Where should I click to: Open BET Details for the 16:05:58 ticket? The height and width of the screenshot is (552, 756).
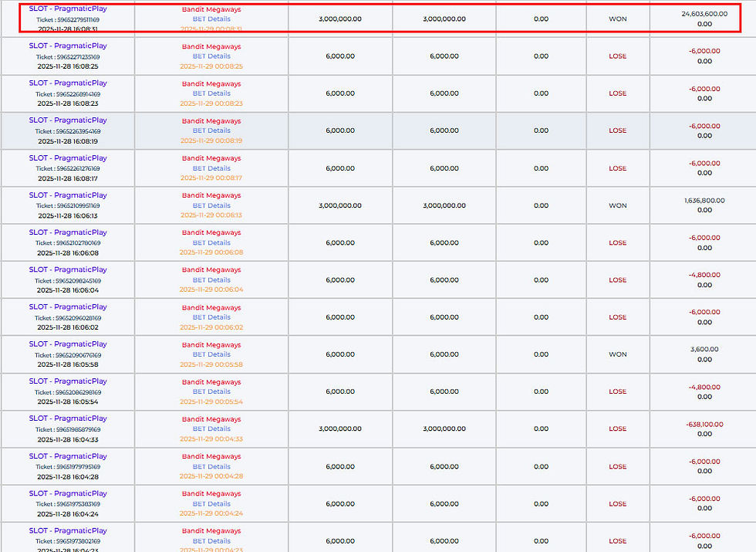pyautogui.click(x=211, y=354)
